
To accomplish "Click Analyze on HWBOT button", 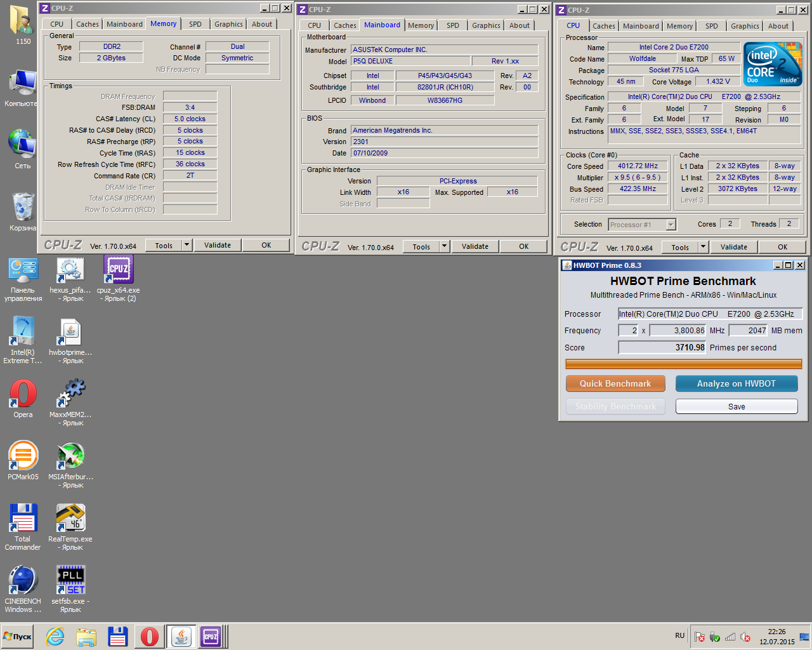I will [x=737, y=383].
